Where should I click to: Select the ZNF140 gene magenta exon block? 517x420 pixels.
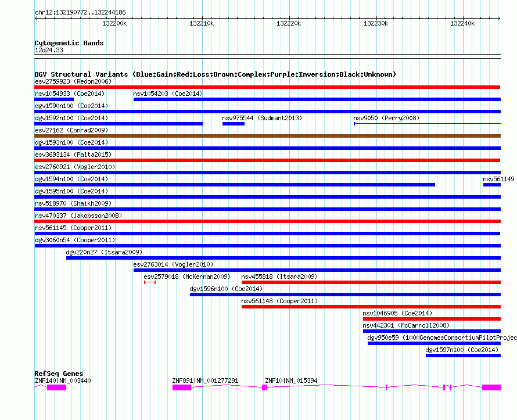(56, 387)
